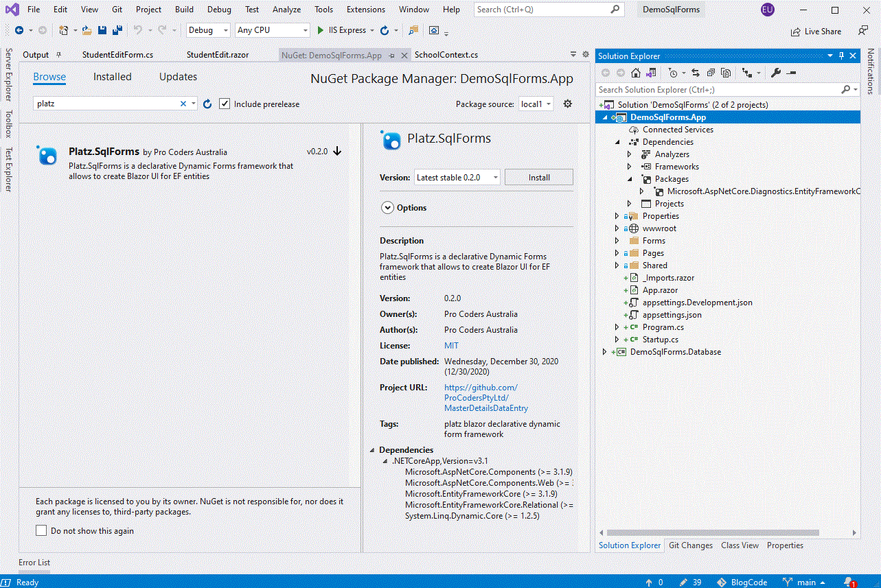Clear the platz search text
Viewport: 881px width, 588px height.
pyautogui.click(x=183, y=104)
